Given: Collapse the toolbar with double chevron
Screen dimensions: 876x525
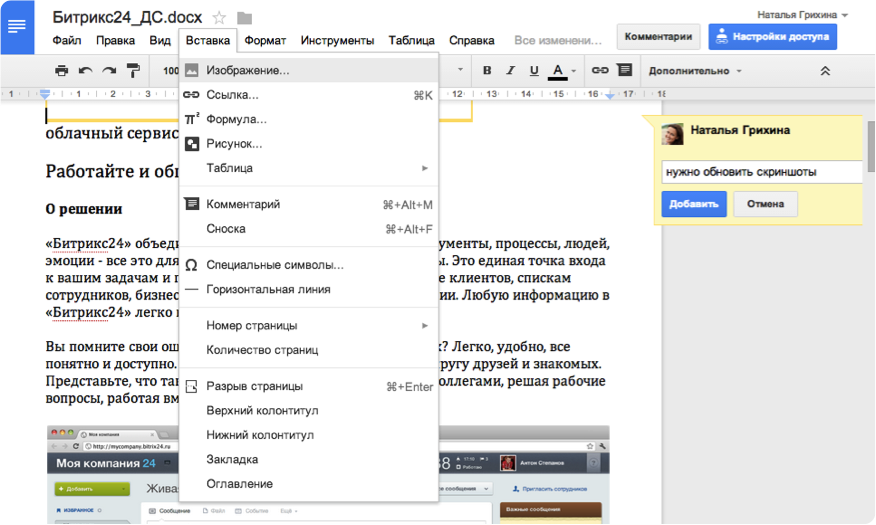Looking at the screenshot, I should coord(825,71).
